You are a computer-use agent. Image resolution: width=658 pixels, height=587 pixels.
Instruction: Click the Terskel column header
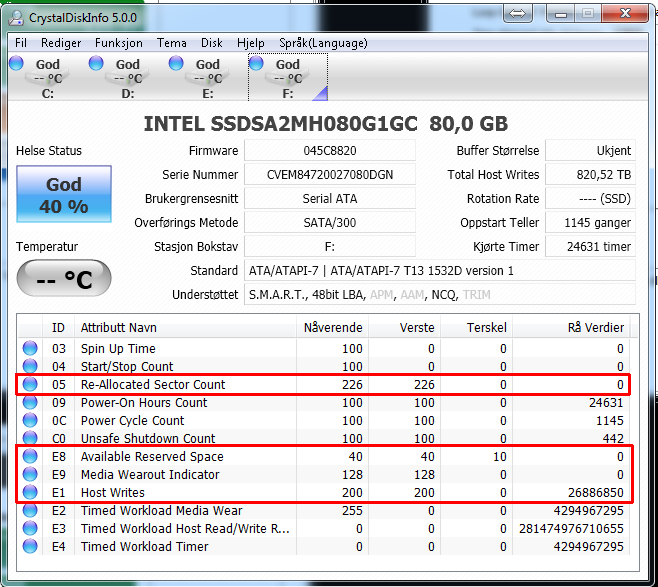[x=476, y=327]
